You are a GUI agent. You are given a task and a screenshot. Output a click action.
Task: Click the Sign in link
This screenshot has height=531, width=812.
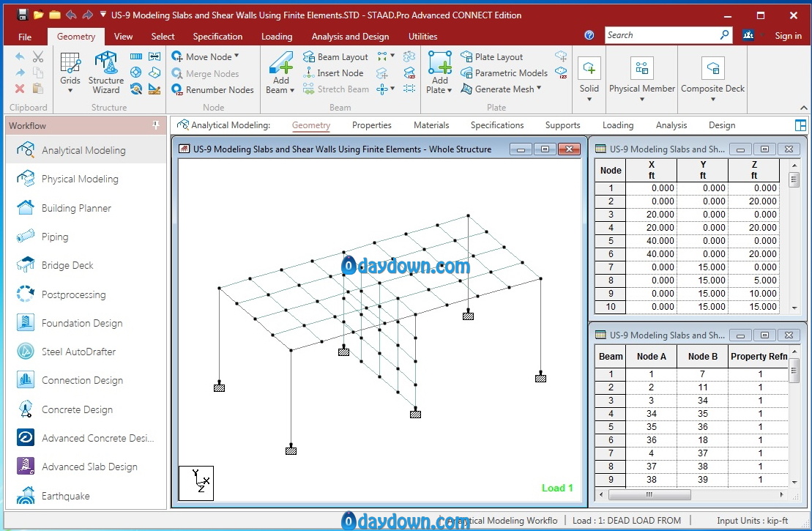(788, 36)
